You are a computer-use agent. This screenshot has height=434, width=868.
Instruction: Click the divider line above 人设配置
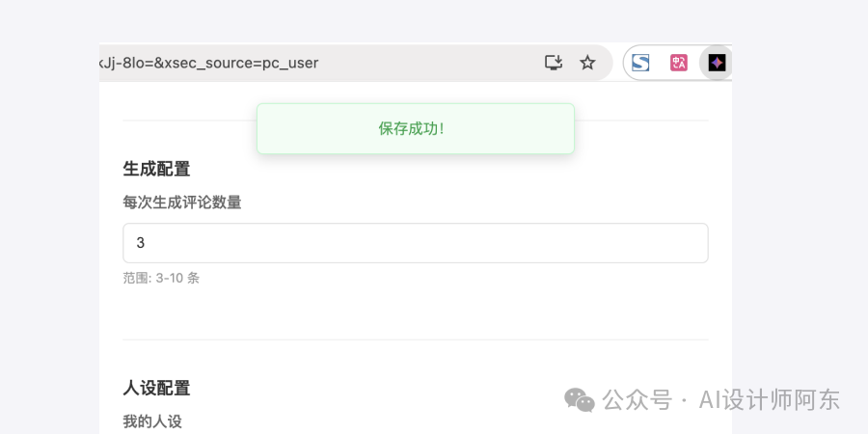pyautogui.click(x=415, y=339)
